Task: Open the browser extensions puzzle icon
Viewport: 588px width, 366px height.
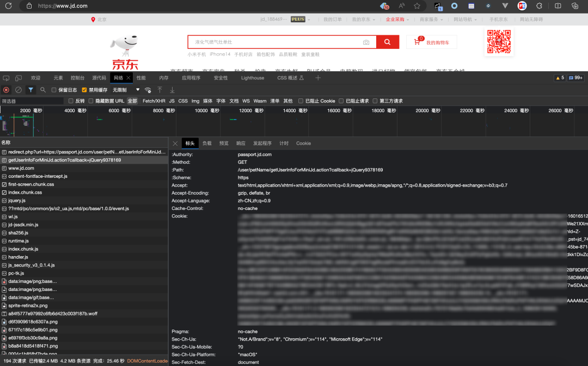Action: [x=539, y=5]
